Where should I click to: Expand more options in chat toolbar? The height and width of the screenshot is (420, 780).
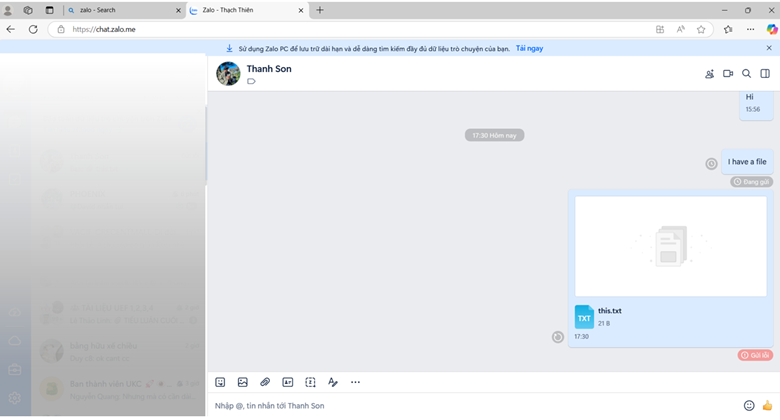click(x=355, y=382)
